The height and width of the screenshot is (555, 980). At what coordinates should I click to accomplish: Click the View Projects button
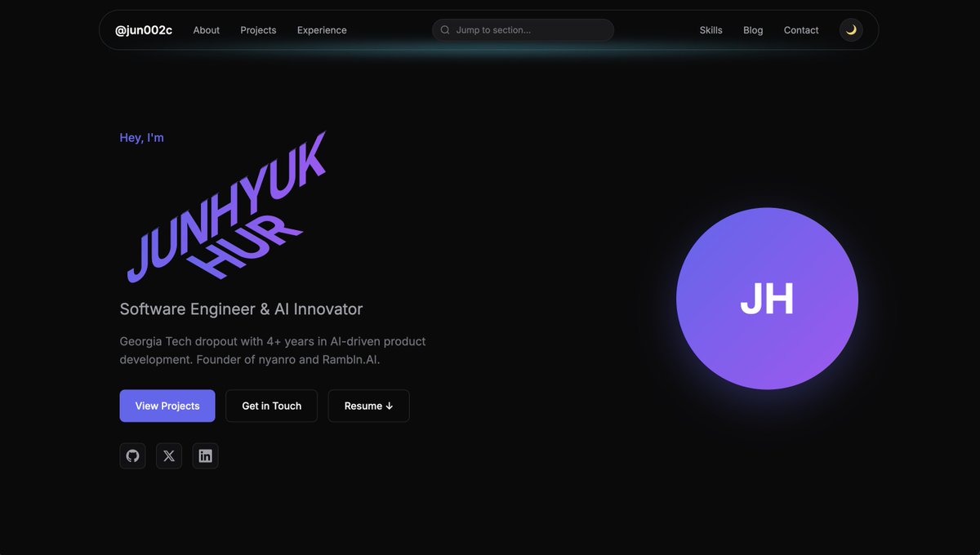coord(167,406)
